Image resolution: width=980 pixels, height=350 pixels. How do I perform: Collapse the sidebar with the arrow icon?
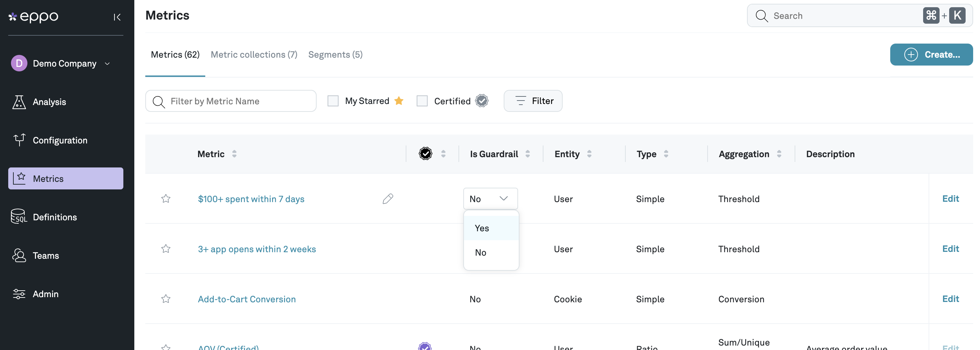point(117,17)
